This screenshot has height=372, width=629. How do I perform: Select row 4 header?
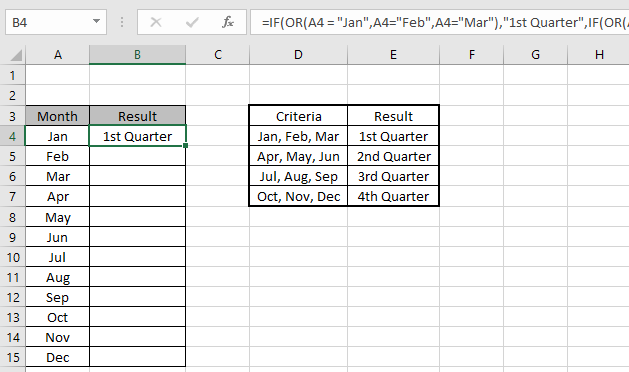pos(12,136)
